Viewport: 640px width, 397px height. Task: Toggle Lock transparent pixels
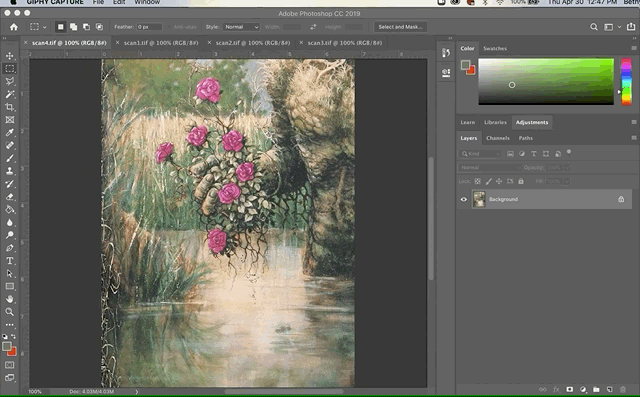tap(478, 181)
